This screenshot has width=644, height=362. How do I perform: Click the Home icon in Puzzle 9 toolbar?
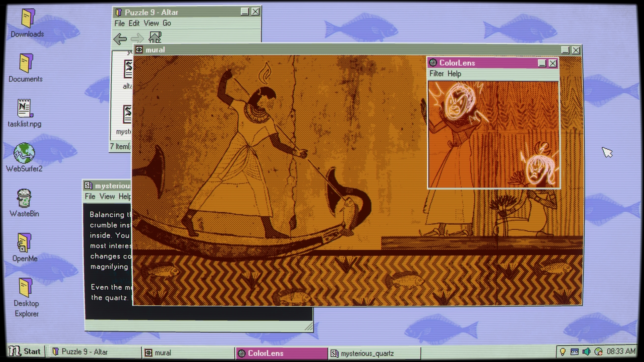[155, 38]
